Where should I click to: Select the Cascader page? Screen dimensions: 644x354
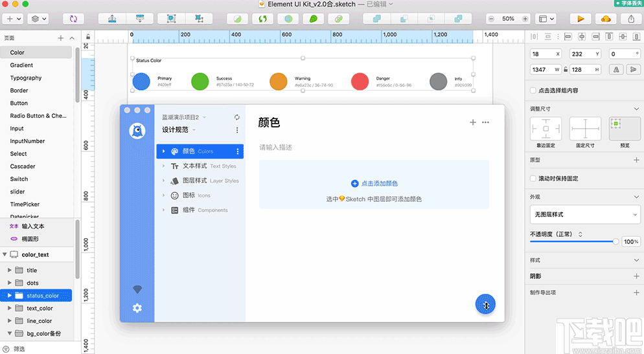tap(23, 166)
